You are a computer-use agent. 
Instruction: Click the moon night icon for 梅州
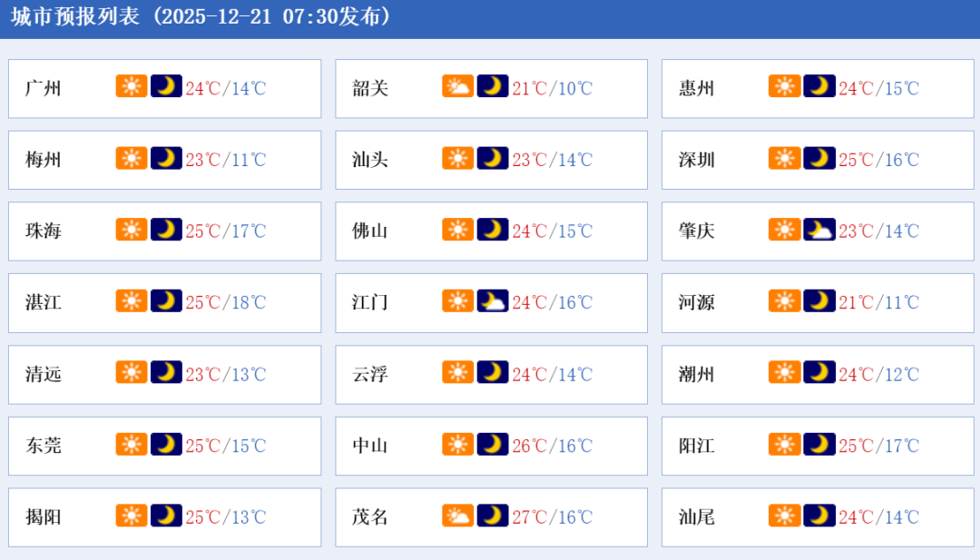click(x=166, y=158)
